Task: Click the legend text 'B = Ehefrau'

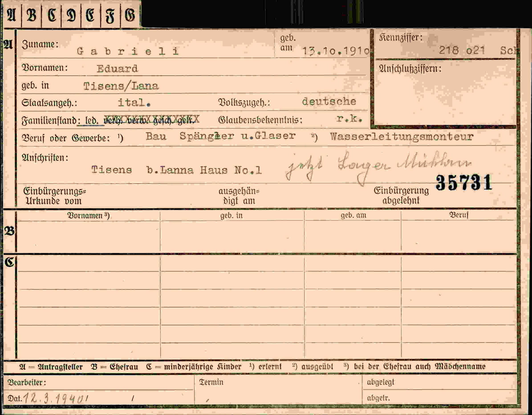Action: (x=114, y=367)
